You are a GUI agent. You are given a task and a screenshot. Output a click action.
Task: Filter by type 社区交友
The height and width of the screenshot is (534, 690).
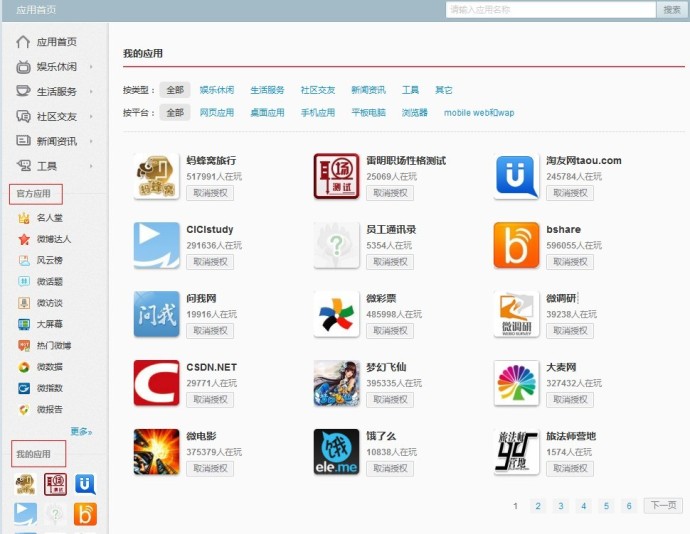point(318,90)
